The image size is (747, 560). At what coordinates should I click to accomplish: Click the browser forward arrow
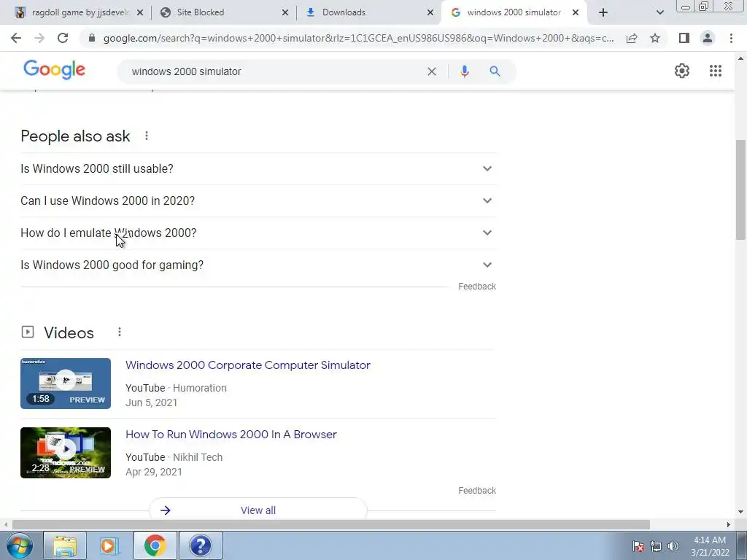click(39, 38)
